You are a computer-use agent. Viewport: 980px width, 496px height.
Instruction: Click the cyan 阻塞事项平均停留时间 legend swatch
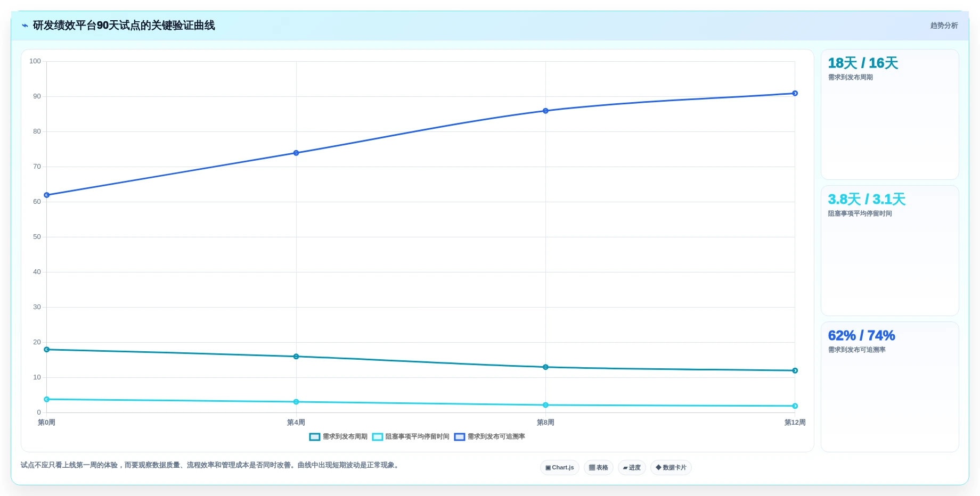378,437
